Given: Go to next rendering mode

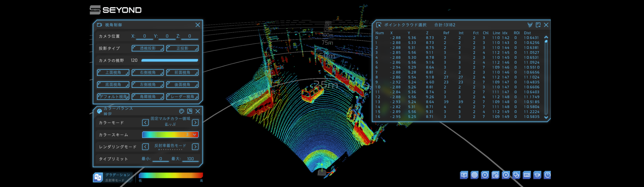Looking at the screenshot, I should (195, 147).
